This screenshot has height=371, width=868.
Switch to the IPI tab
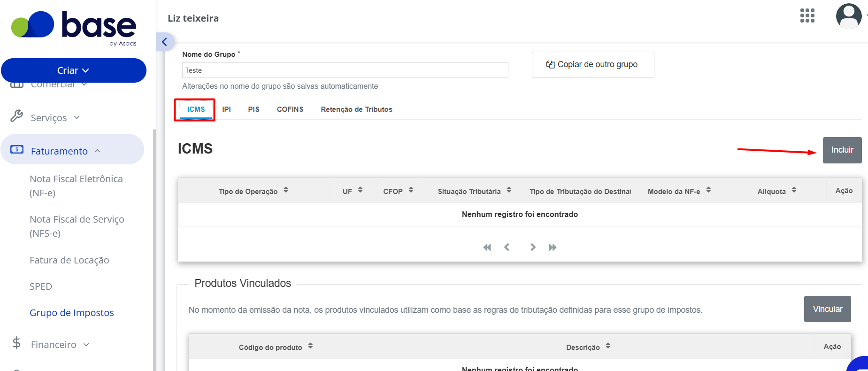(x=226, y=109)
